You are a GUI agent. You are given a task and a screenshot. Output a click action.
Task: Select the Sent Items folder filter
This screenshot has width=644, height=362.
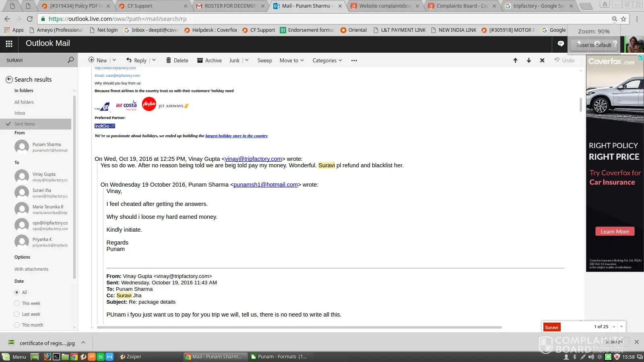[x=36, y=124]
